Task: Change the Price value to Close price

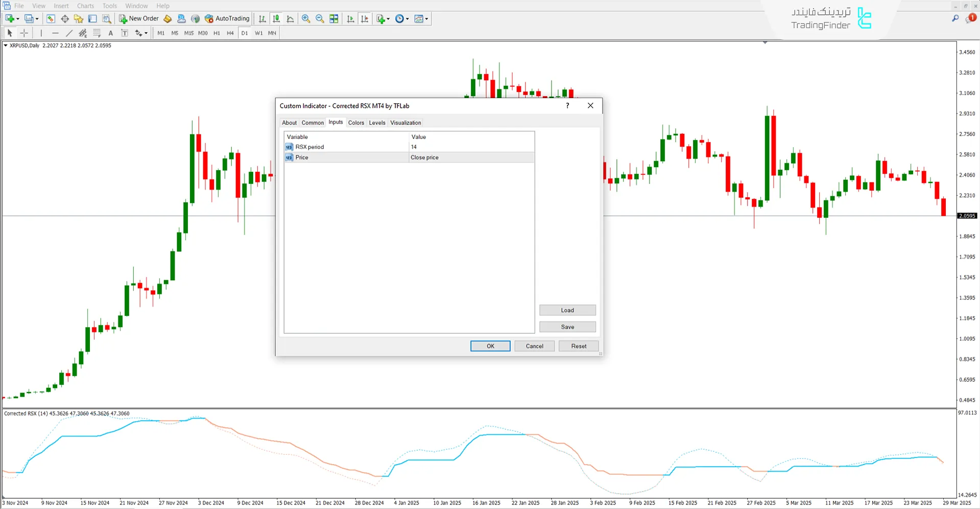Action: (470, 157)
